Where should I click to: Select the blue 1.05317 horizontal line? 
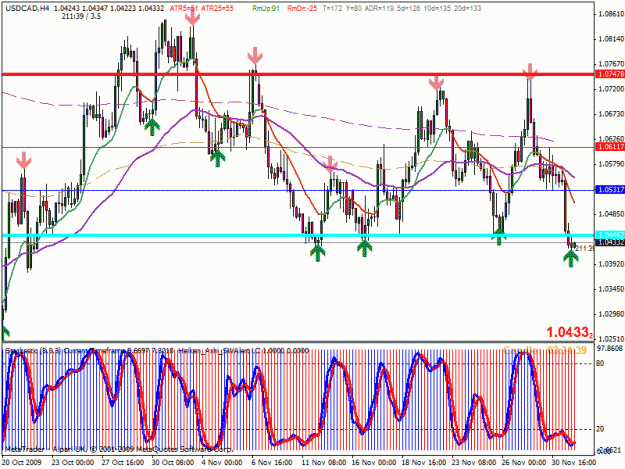(298, 190)
